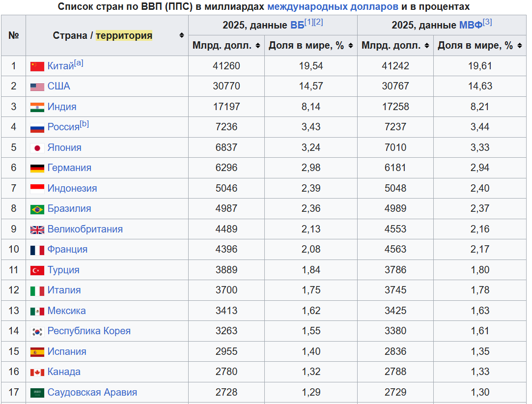This screenshot has height=404, width=532.
Task: Select the value 2729 in Саудовская Аравия row
Action: [395, 392]
